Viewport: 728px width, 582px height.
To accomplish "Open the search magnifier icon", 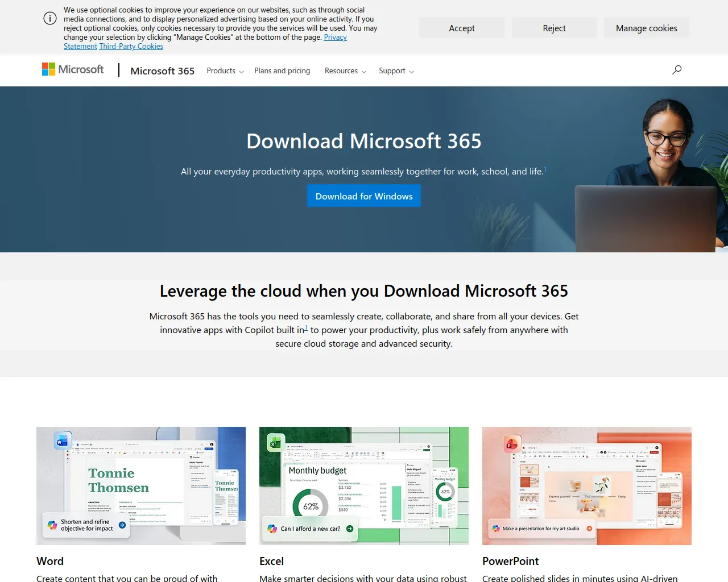I will point(677,70).
